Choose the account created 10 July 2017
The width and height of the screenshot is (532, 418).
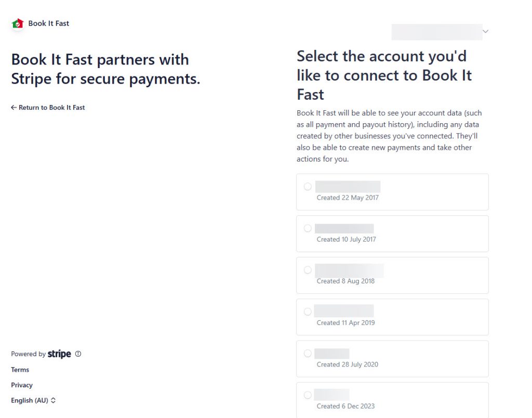pyautogui.click(x=308, y=228)
